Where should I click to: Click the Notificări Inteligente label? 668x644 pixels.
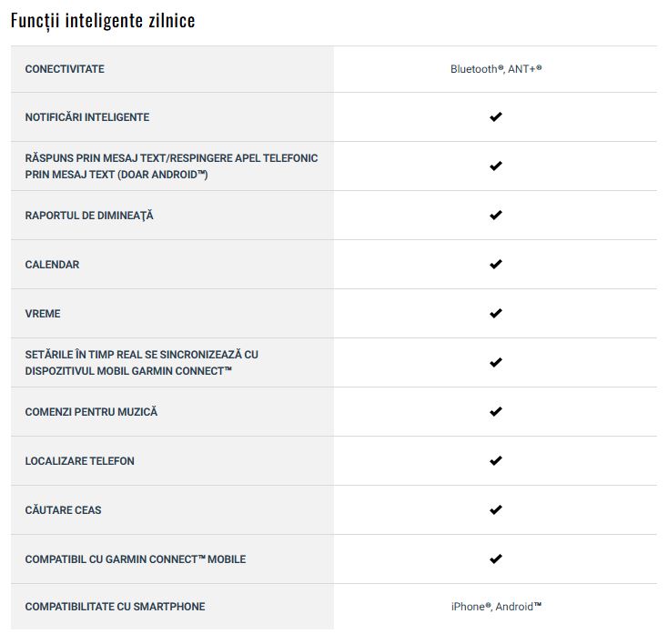click(x=87, y=117)
